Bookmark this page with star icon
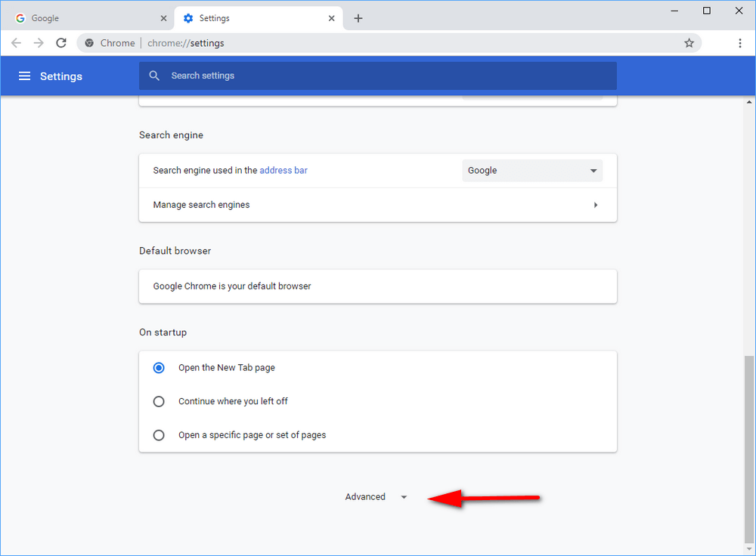Viewport: 756px width, 556px height. (x=689, y=43)
